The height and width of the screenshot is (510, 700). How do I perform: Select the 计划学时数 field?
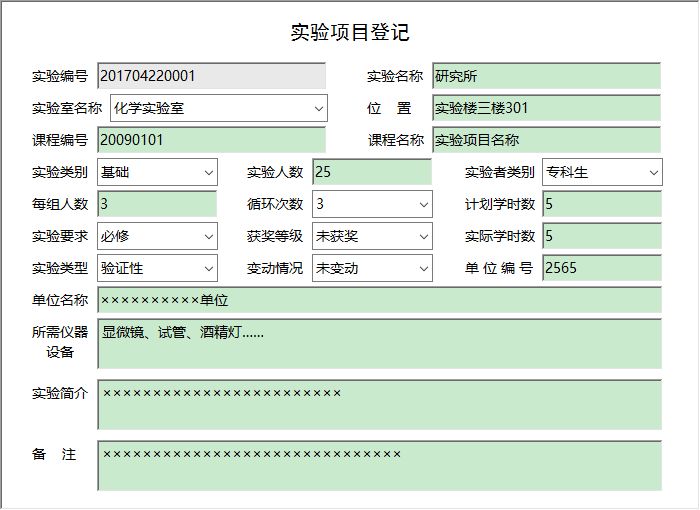point(601,205)
